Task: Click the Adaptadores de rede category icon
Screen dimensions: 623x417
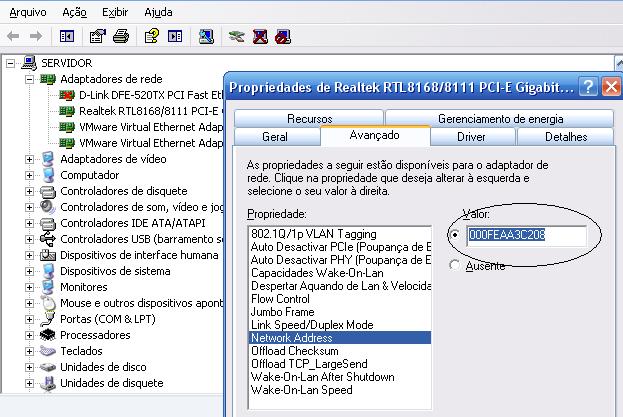Action: 48,79
